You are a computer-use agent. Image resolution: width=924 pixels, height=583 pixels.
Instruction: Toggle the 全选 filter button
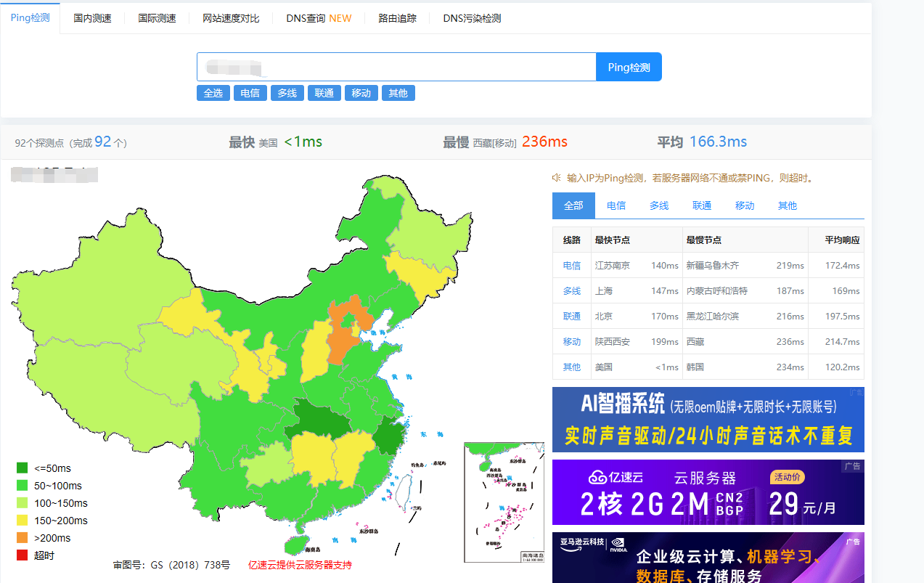pos(213,93)
